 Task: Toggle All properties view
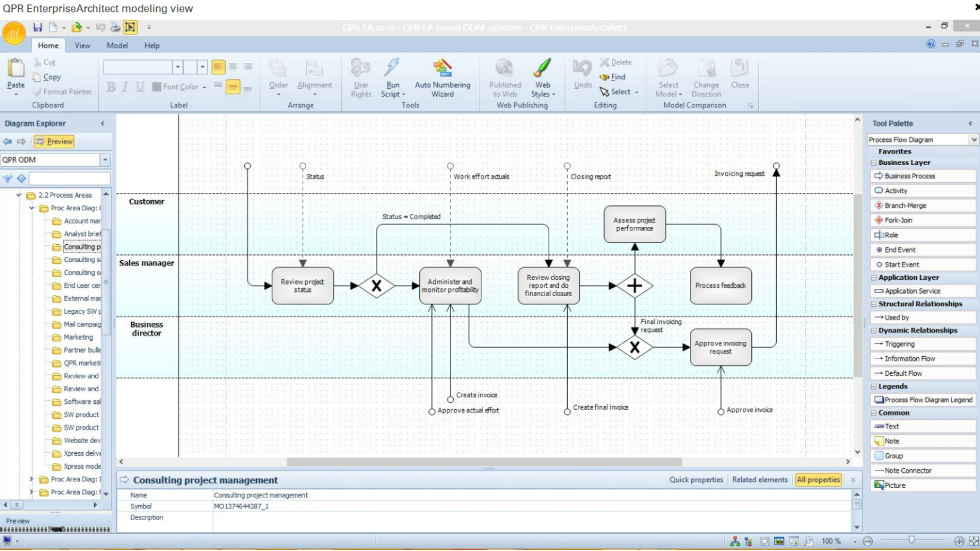[x=819, y=480]
